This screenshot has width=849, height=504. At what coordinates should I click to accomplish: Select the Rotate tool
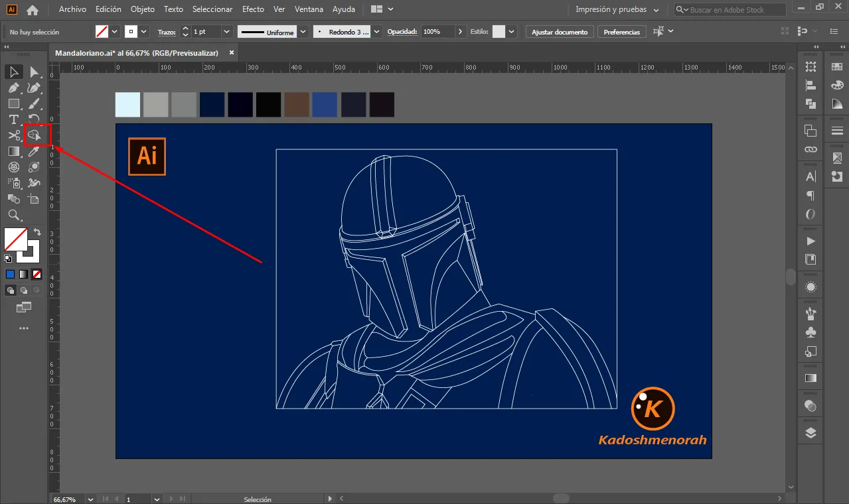(x=34, y=119)
